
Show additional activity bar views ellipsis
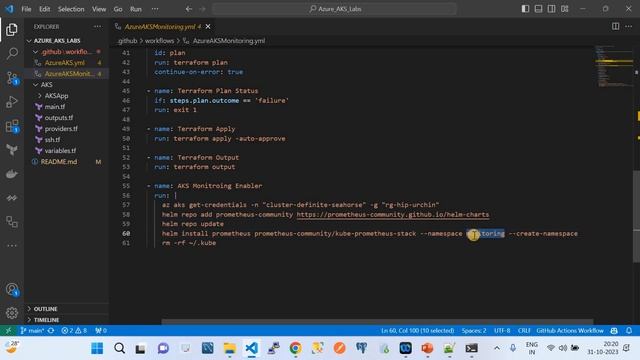coord(12,245)
